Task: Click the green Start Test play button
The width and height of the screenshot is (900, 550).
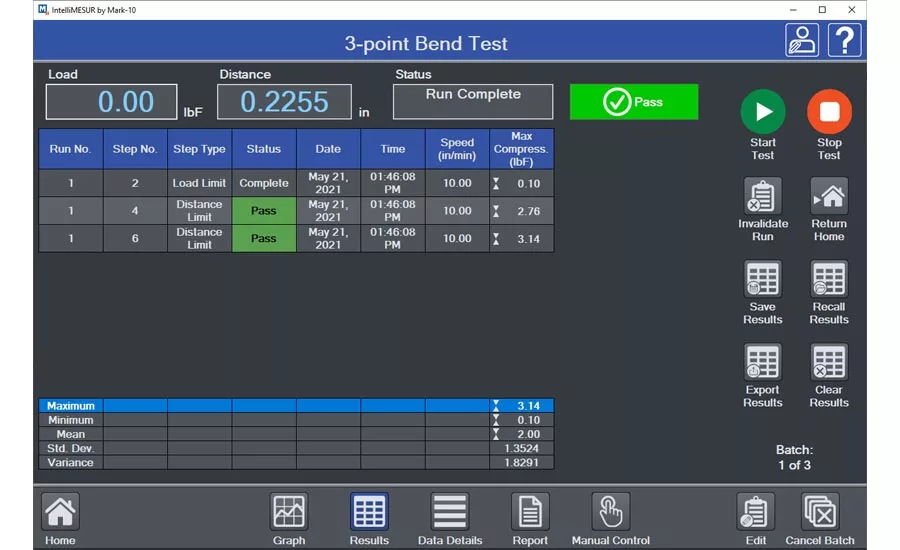Action: pos(763,111)
